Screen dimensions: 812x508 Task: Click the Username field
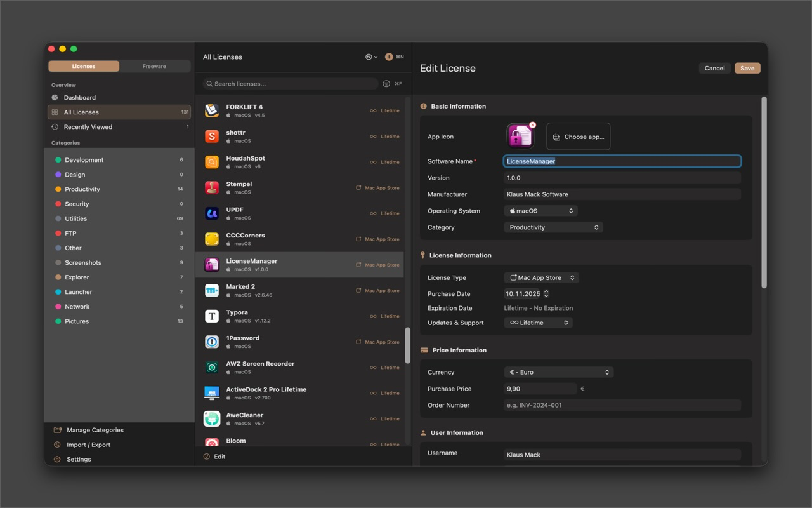tap(622, 455)
